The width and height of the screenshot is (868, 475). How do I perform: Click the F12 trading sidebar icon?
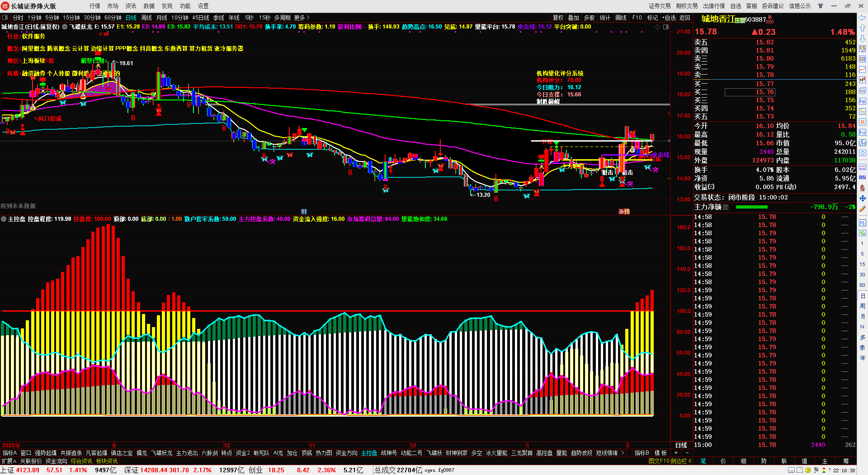coord(863,133)
